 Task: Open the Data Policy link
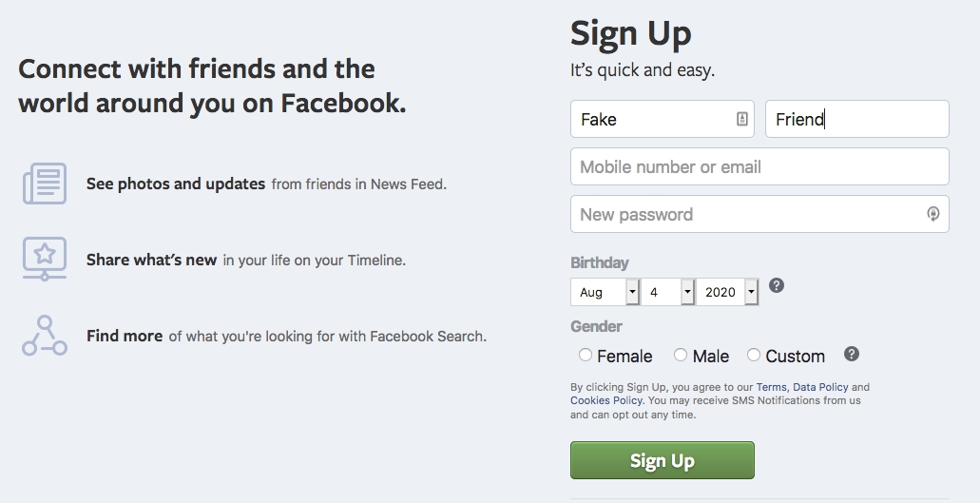[x=820, y=387]
